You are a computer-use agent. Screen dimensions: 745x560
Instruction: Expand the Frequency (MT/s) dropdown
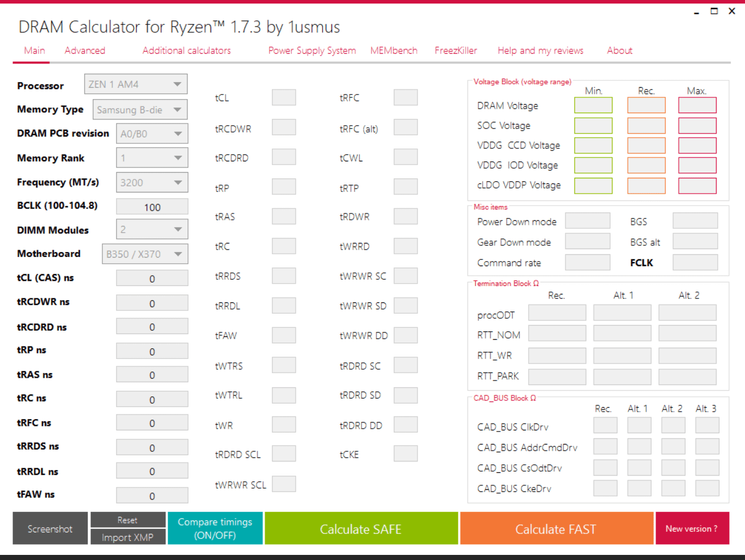point(152,182)
